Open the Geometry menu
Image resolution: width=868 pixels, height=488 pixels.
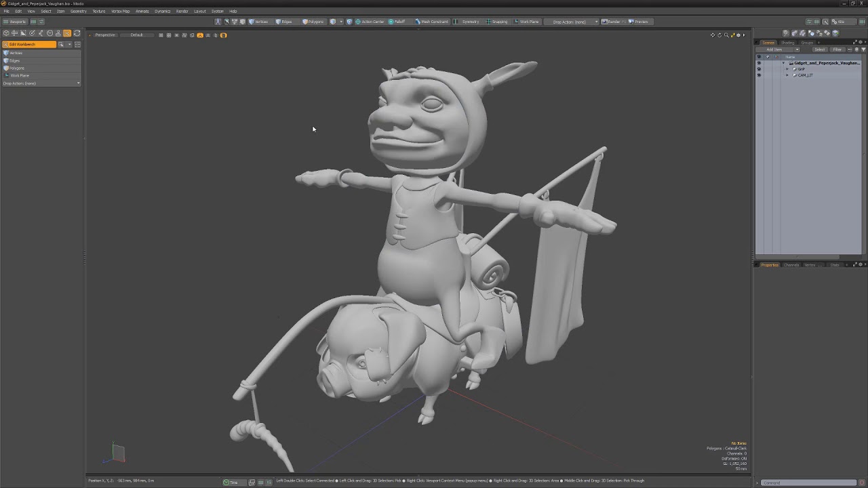click(x=78, y=11)
